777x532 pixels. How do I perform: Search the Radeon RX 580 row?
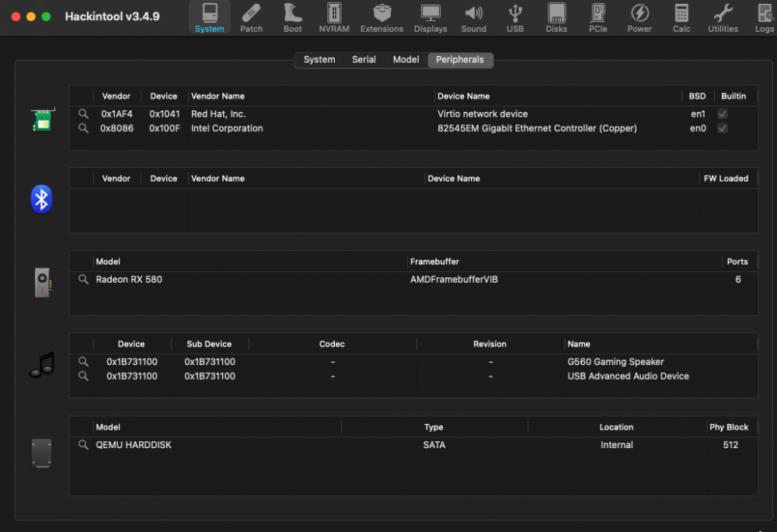coord(83,280)
